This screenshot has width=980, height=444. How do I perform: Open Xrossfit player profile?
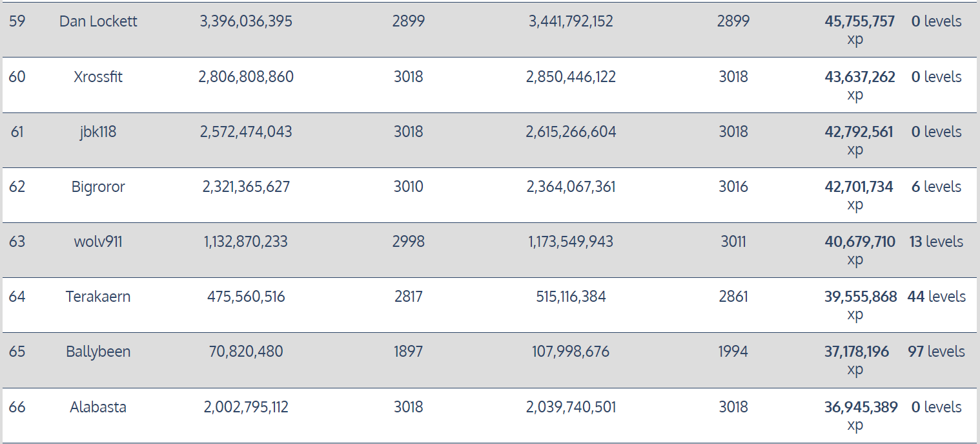pos(98,77)
